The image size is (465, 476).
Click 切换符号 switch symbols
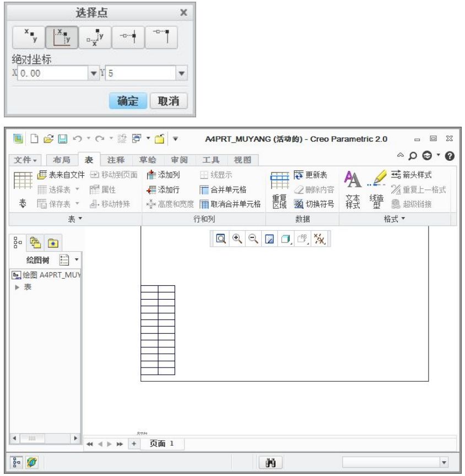(x=314, y=204)
